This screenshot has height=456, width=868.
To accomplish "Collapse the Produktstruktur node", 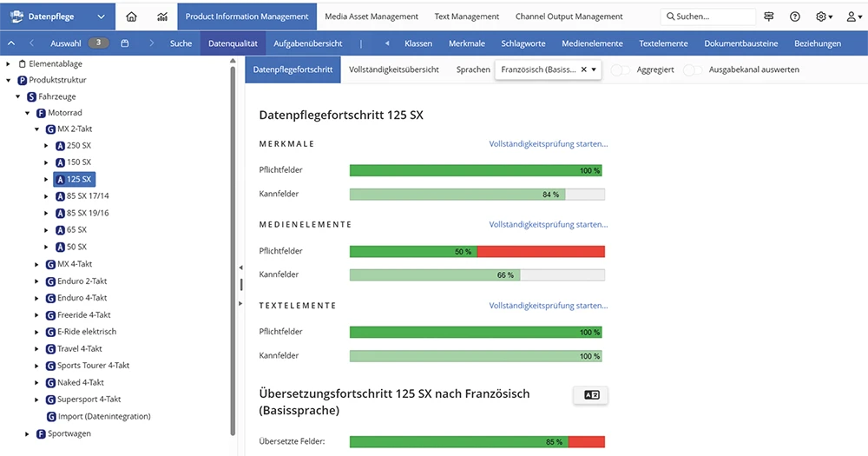I will coord(9,80).
